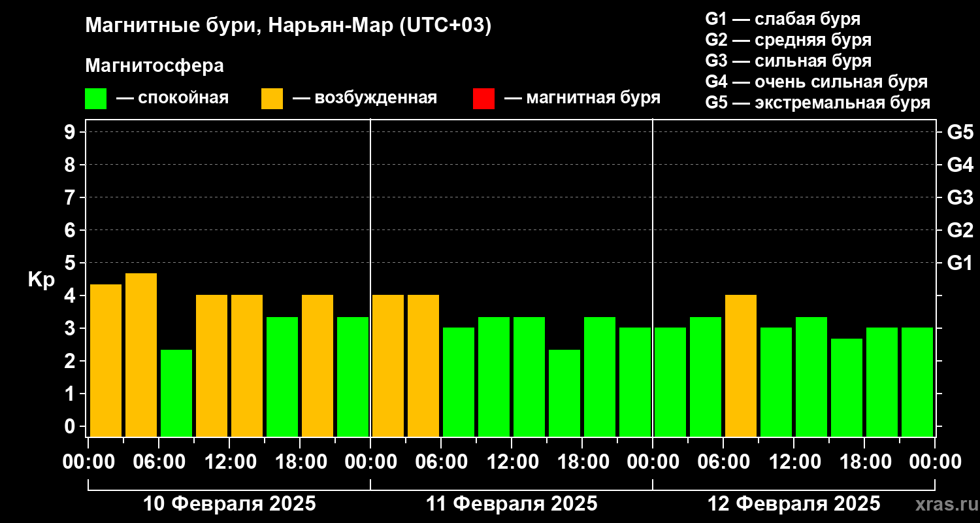Image resolution: width=980 pixels, height=523 pixels.
Task: Select the shortest green bar on 11 February
Action: [564, 393]
